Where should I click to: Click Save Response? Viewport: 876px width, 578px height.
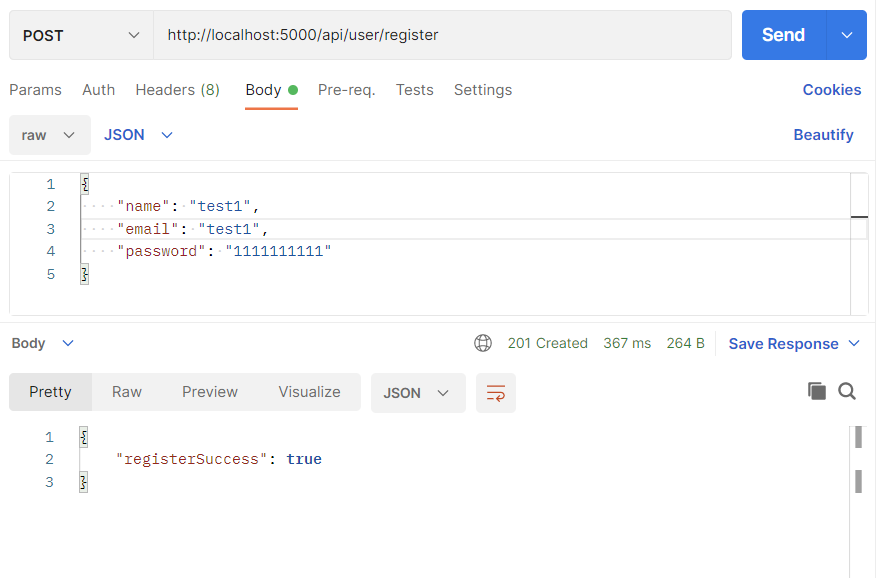783,344
